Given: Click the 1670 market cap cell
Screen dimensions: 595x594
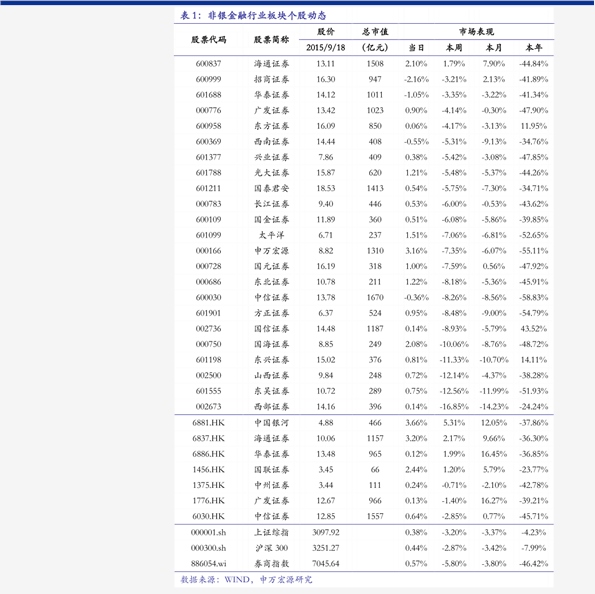Looking at the screenshot, I should pyautogui.click(x=375, y=297).
